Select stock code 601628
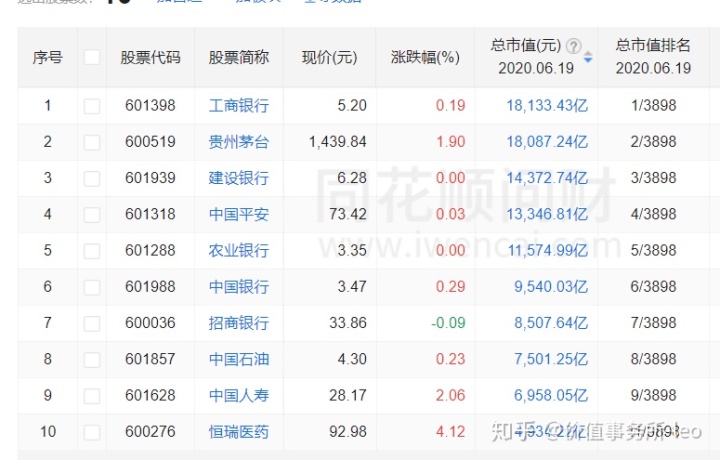720x460 pixels. click(x=150, y=396)
